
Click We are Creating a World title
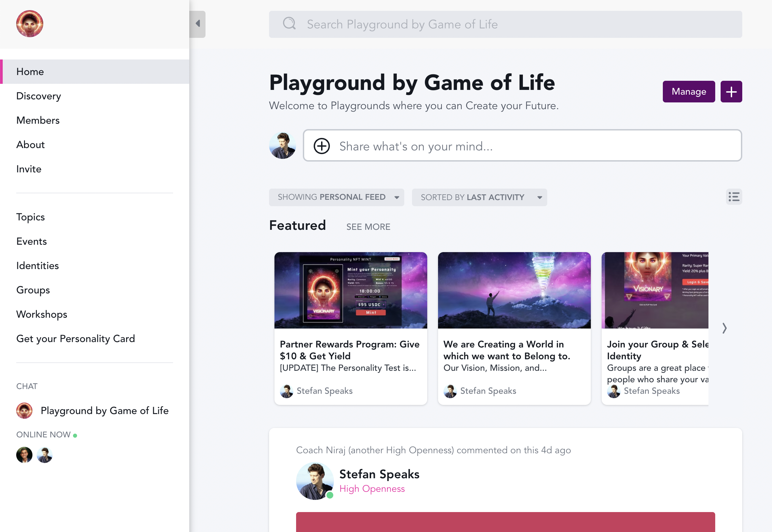tap(507, 350)
